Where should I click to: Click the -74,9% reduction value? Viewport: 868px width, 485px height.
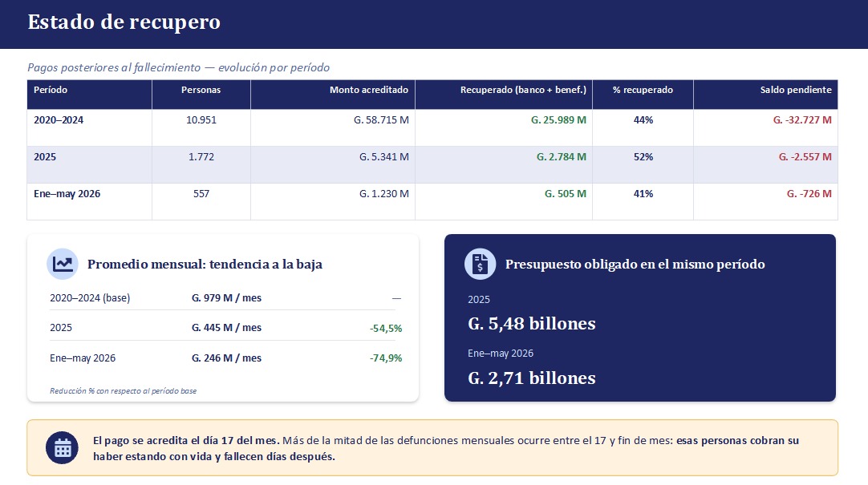coord(386,358)
